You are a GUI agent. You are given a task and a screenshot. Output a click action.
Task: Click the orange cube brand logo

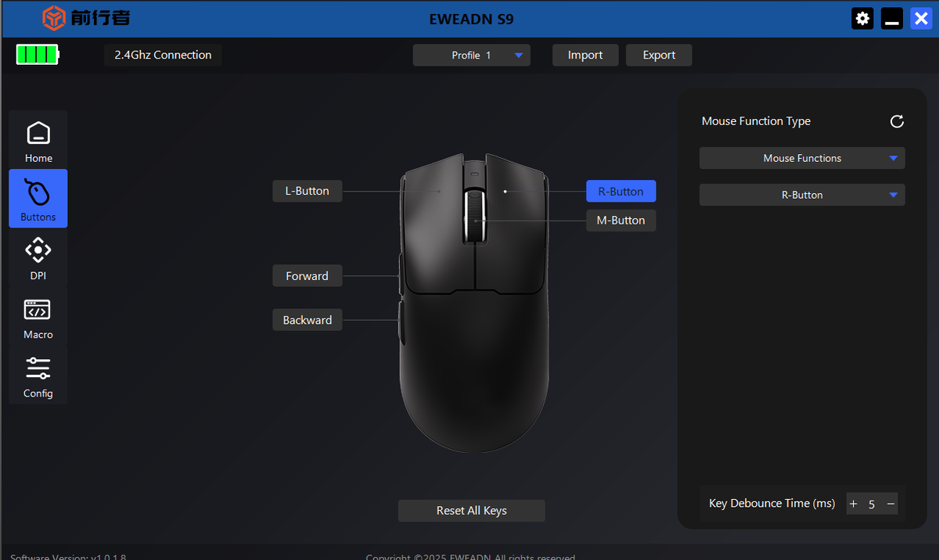tap(53, 17)
